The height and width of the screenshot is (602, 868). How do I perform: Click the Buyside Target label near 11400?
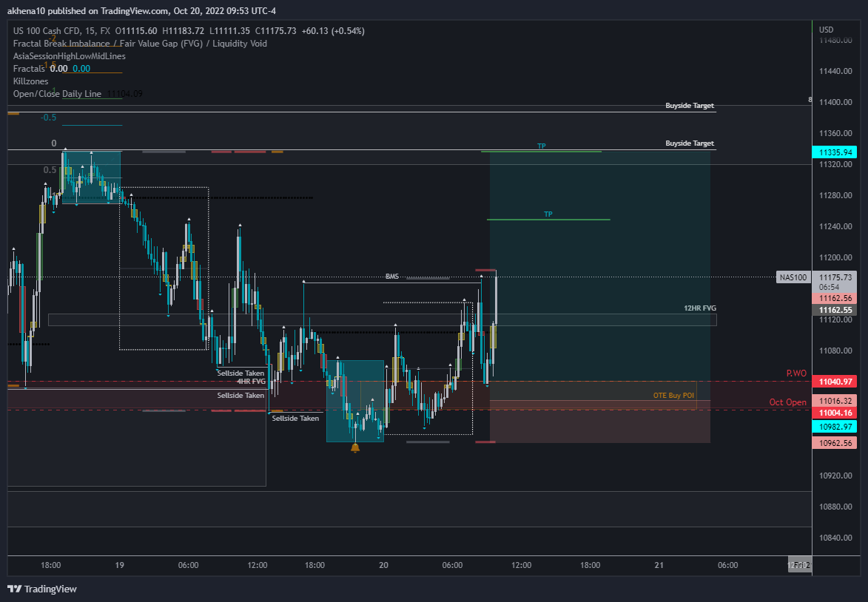(689, 105)
